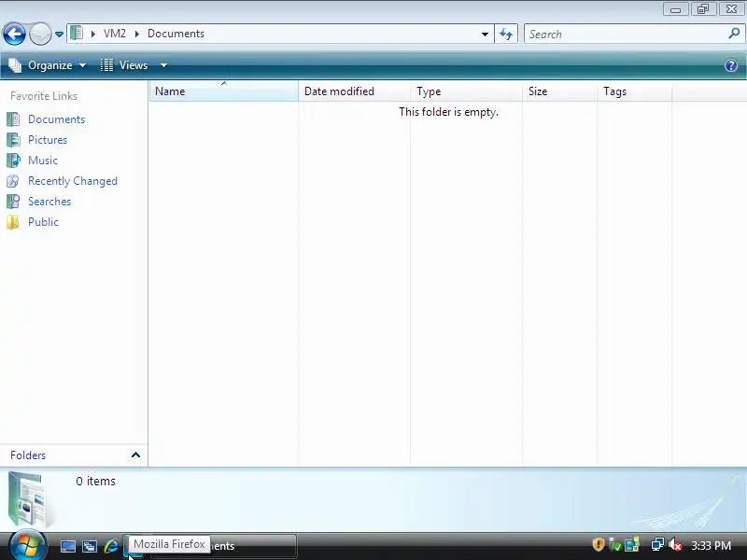Expand the arrow between VM2 and Documents
The image size is (747, 560).
click(x=137, y=34)
